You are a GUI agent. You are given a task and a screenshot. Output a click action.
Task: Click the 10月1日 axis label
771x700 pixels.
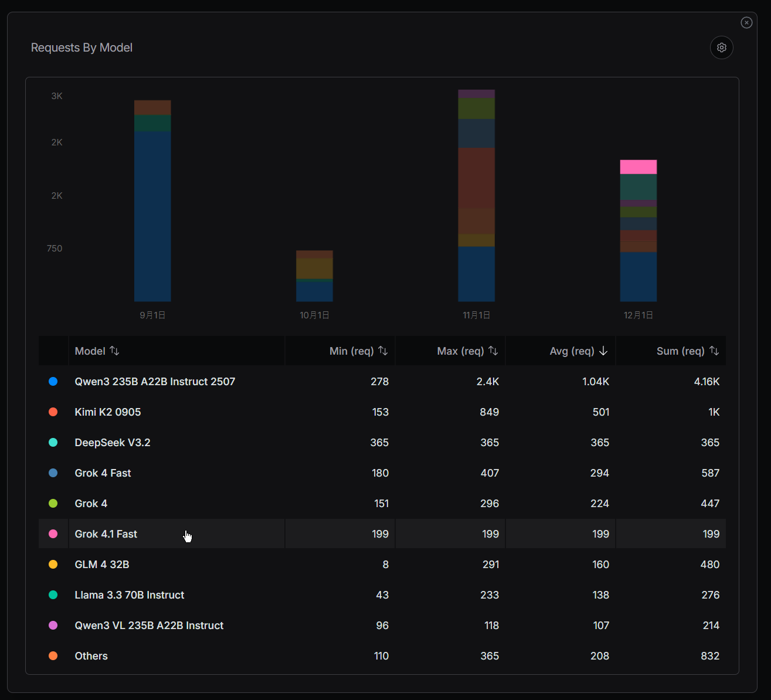[315, 315]
